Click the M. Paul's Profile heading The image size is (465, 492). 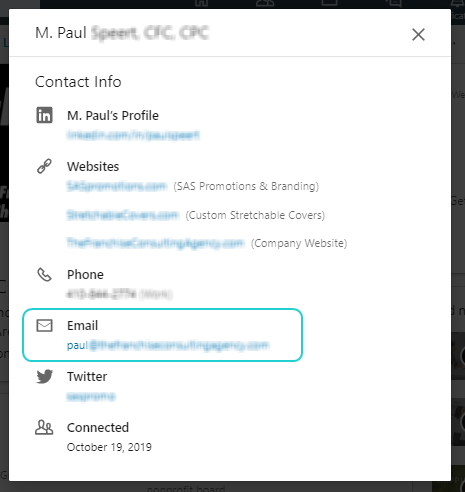(x=113, y=116)
